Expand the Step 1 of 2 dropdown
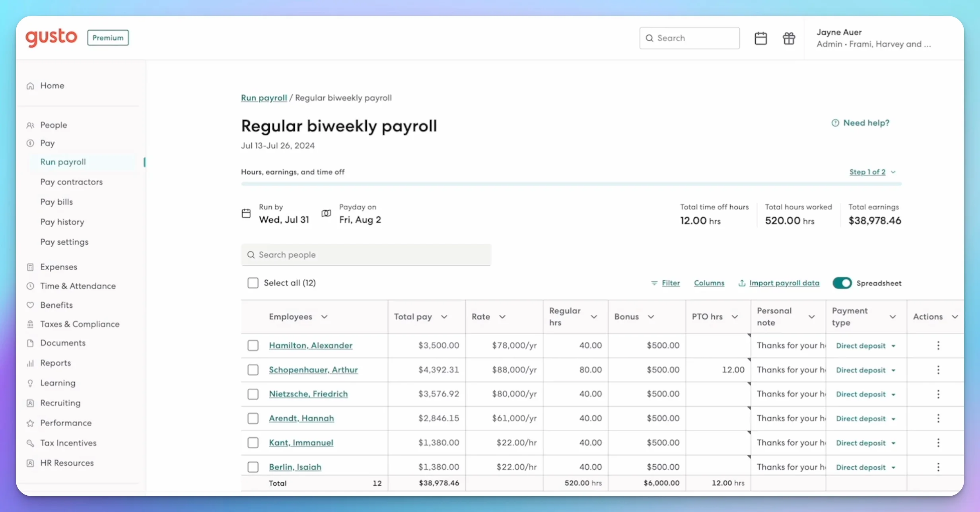This screenshot has width=980, height=512. tap(872, 172)
